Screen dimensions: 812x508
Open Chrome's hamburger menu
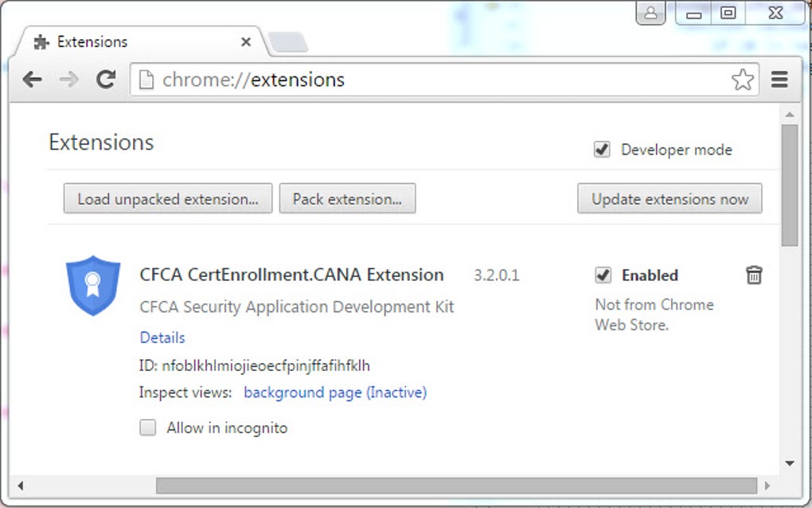(x=779, y=80)
